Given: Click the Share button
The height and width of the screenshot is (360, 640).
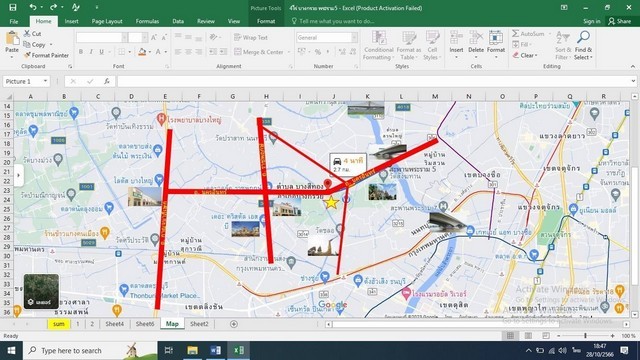Looking at the screenshot, I should (x=619, y=21).
